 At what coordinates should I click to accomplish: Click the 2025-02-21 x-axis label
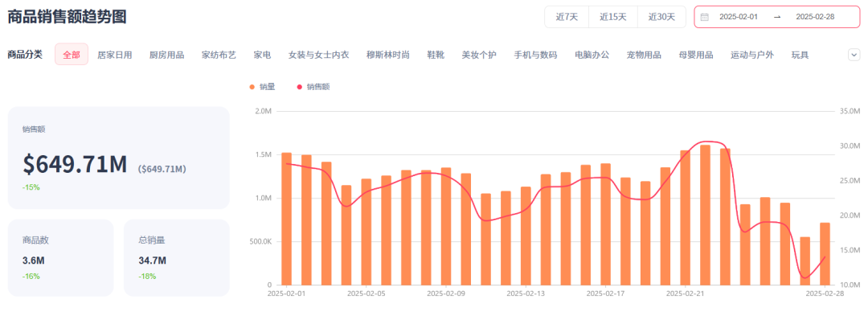685,294
